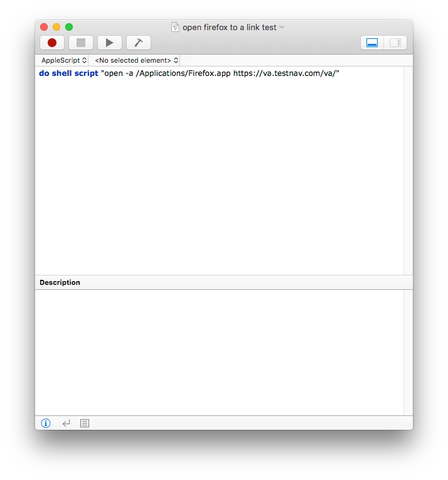Start recording with the red Record button
The height and width of the screenshot is (480, 448).
[x=52, y=43]
